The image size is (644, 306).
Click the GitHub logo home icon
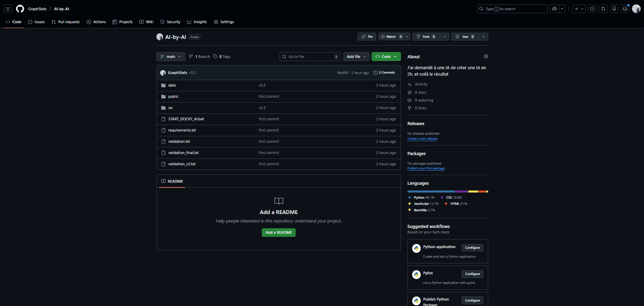click(x=20, y=9)
